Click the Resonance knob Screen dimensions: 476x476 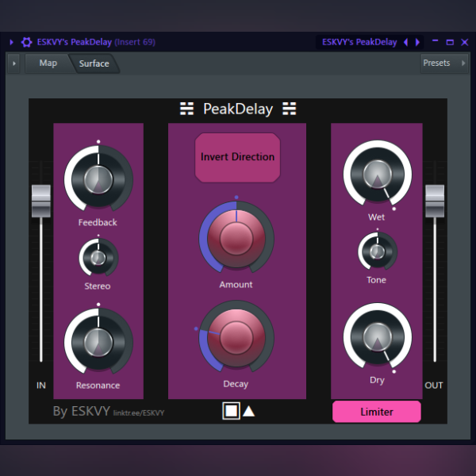click(x=98, y=343)
